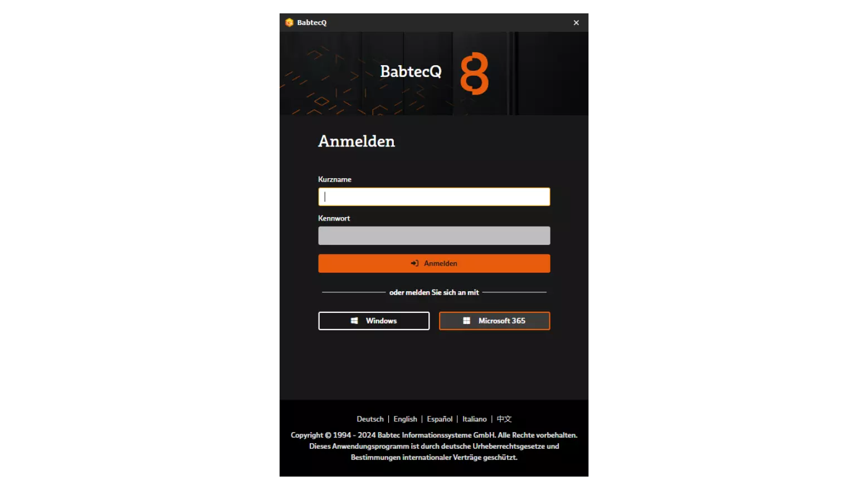
Task: Click the Windows logo icon
Action: [354, 321]
